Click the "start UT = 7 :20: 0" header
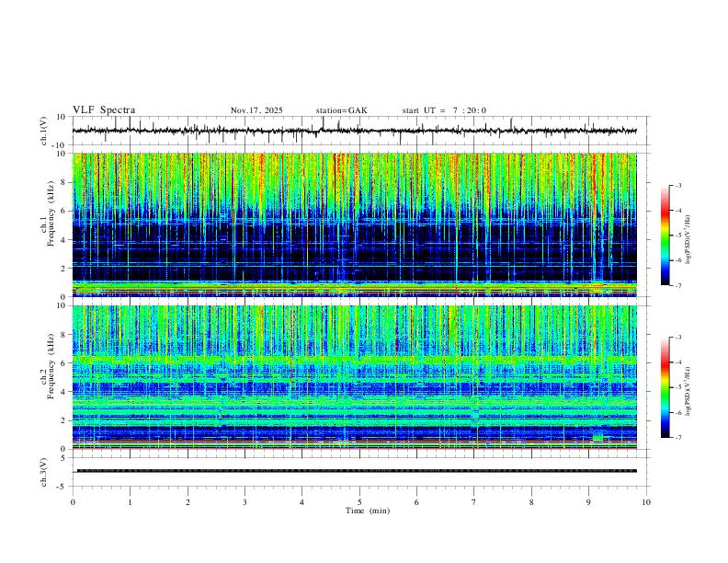This screenshot has width=728, height=563. tap(444, 110)
